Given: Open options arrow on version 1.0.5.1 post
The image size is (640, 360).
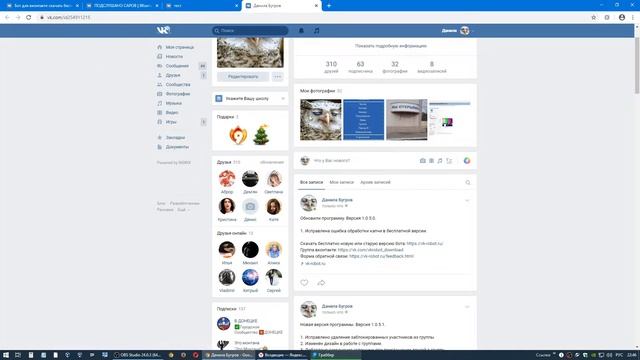Looking at the screenshot, I should click(x=467, y=307).
